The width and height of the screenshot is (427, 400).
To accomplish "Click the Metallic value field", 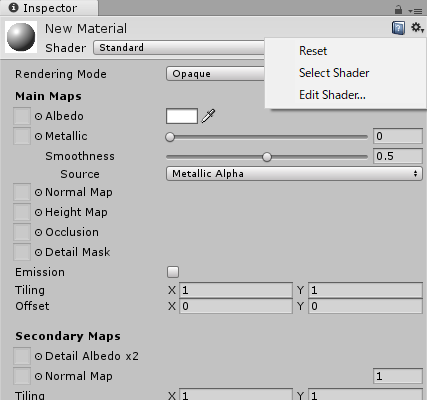I will click(x=398, y=136).
